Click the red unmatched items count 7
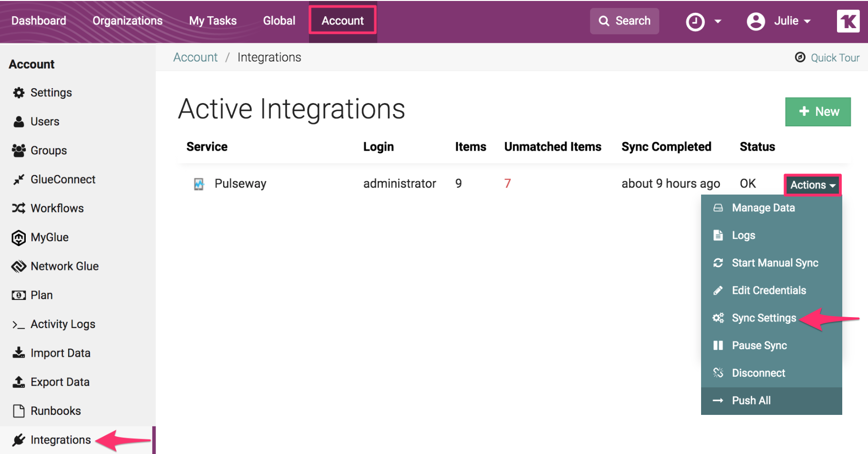 507,184
